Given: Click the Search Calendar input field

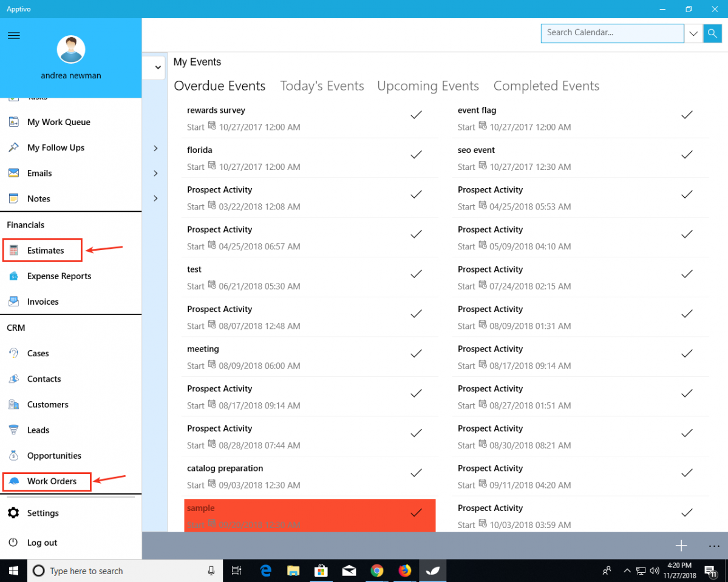Looking at the screenshot, I should (612, 33).
